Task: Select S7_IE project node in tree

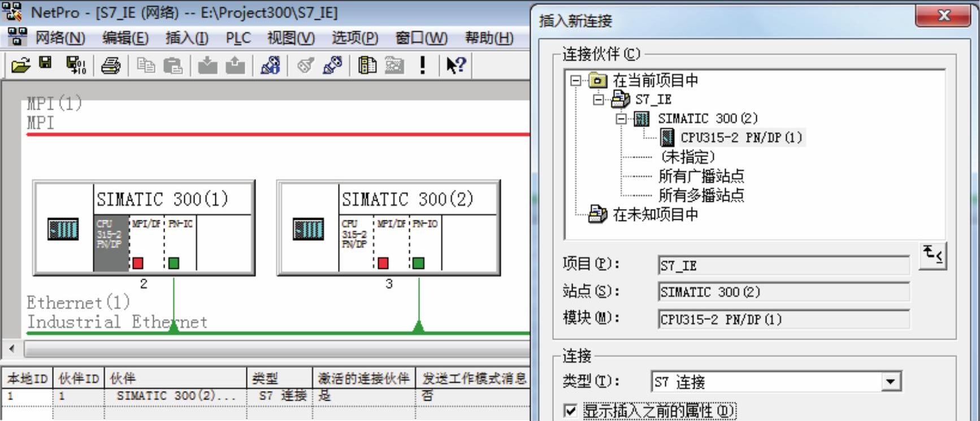Action: [x=653, y=100]
